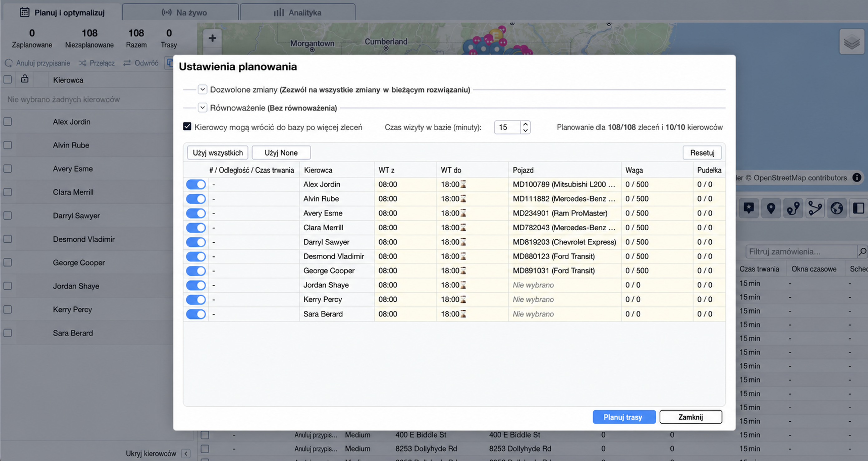868x461 pixels.
Task: Open the map layers button
Action: pos(851,42)
